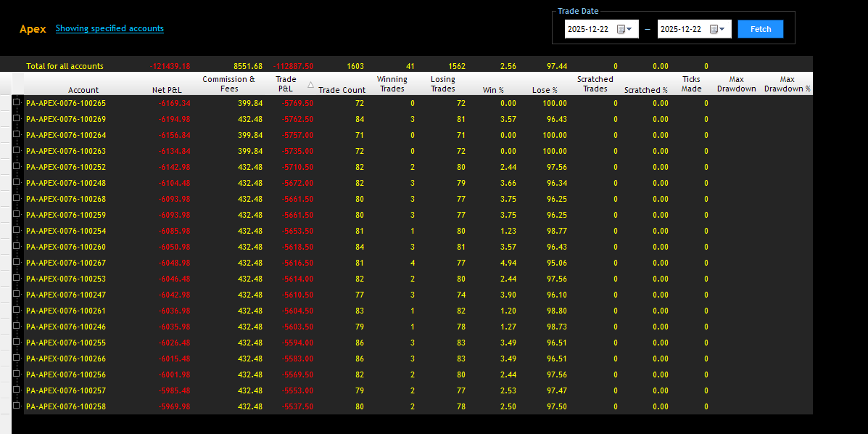
Task: Sort by the Lose % column header
Action: 545,90
